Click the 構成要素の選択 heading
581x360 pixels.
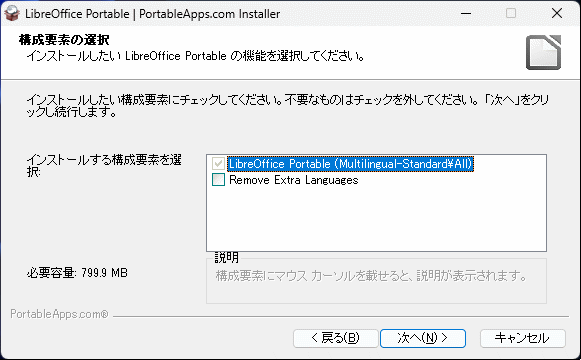(64, 40)
